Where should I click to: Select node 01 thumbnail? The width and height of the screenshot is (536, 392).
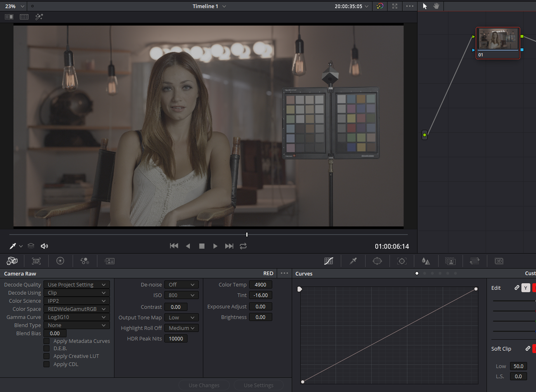[498, 43]
